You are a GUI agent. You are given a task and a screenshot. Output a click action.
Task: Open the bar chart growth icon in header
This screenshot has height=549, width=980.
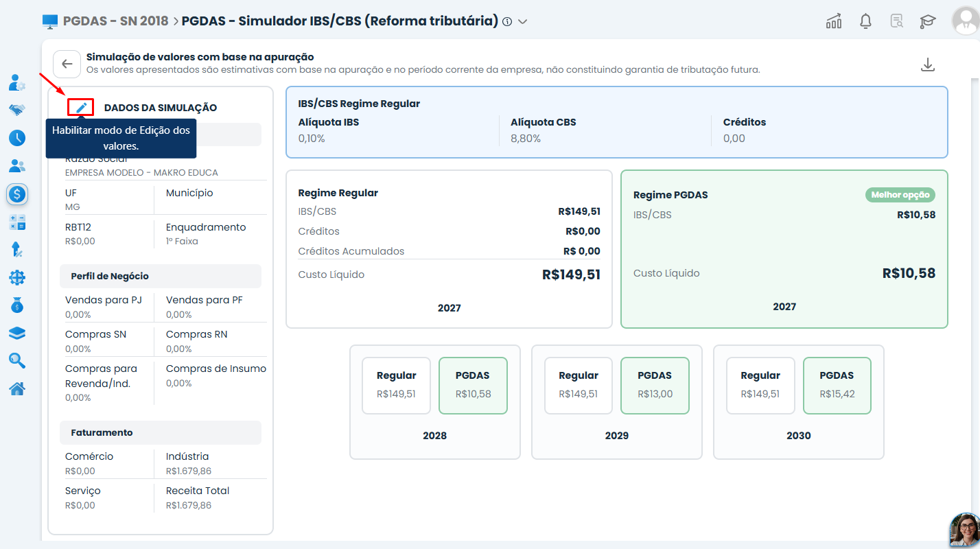tap(834, 21)
